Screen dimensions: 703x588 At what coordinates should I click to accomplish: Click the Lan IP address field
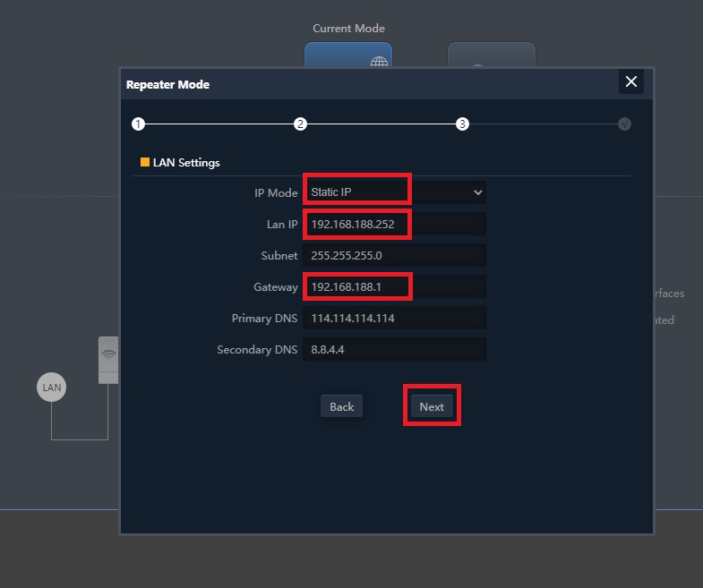tap(394, 224)
